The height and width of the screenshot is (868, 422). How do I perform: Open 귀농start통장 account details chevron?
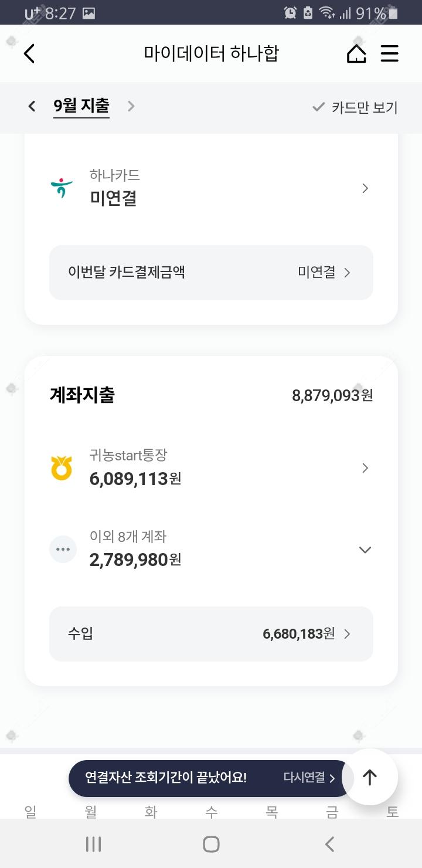pos(365,468)
